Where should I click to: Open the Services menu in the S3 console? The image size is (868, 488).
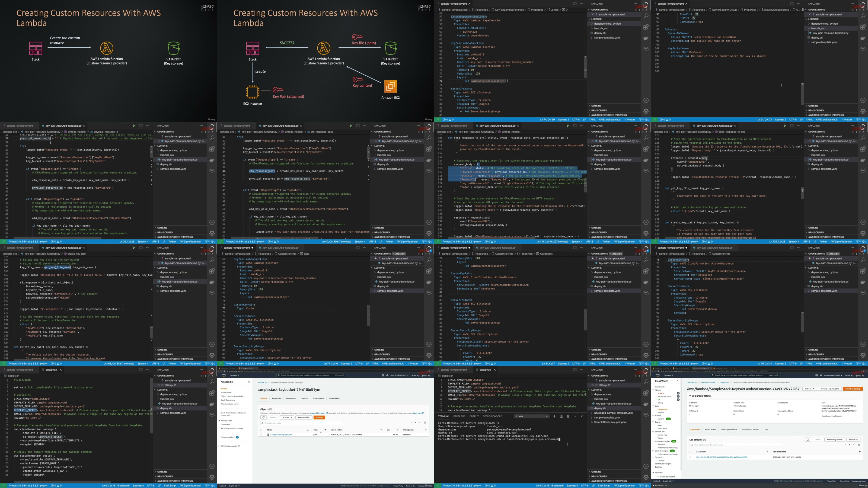235,375
